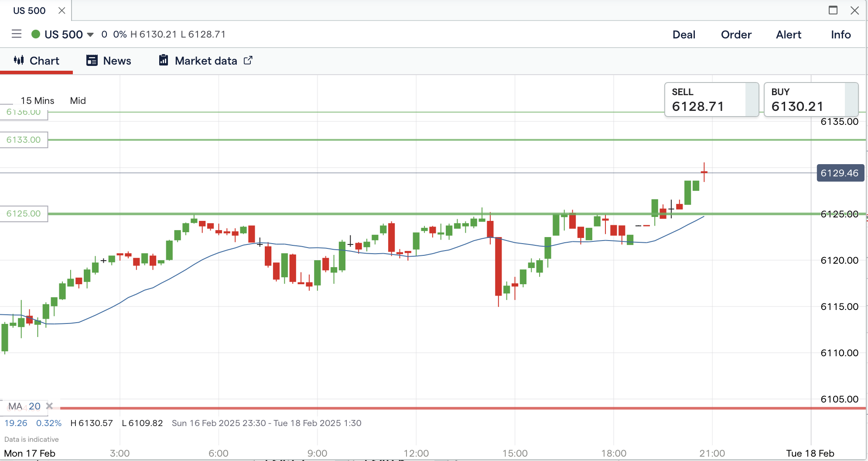
Task: Maximize the chart window
Action: pyautogui.click(x=833, y=10)
